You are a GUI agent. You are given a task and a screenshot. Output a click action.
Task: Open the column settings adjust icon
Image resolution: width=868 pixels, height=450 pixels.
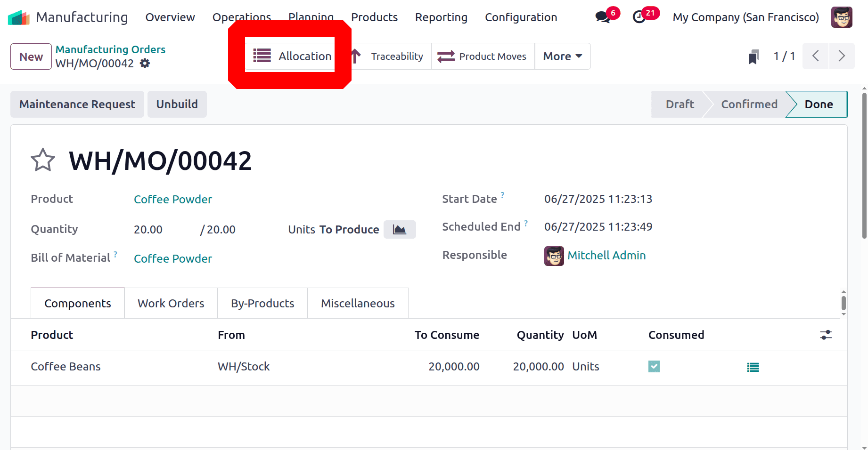click(x=826, y=335)
